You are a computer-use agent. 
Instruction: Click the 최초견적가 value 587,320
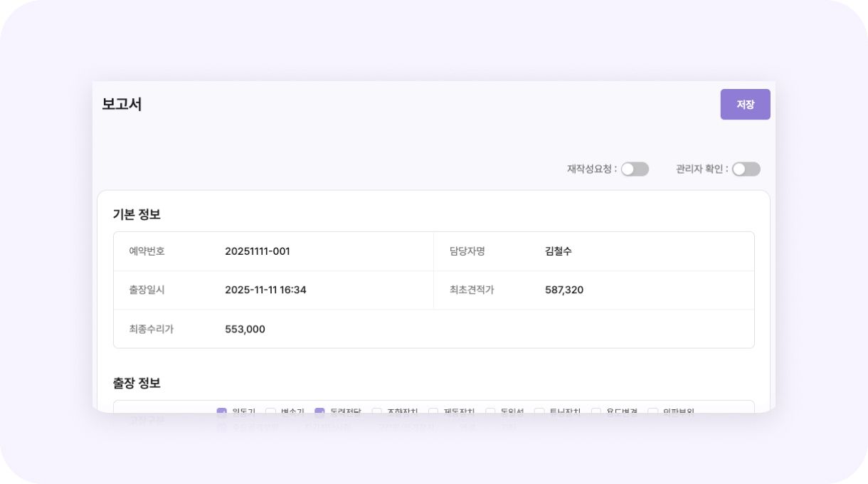pyautogui.click(x=564, y=290)
